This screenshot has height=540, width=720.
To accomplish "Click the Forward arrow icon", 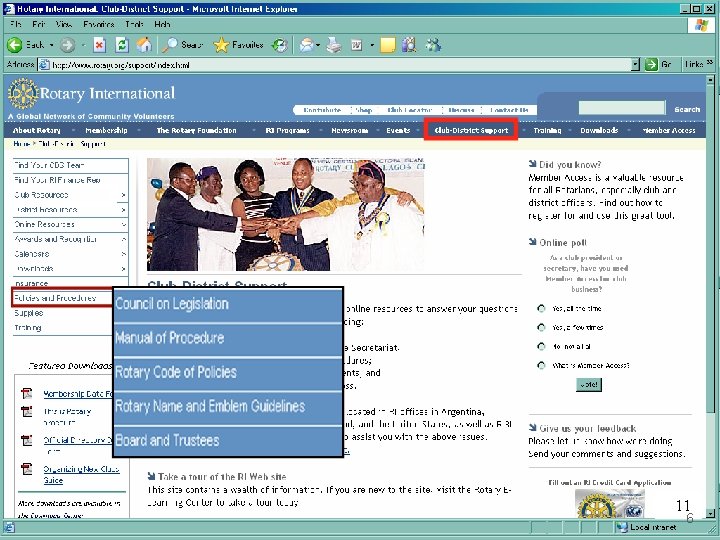I will (x=68, y=45).
